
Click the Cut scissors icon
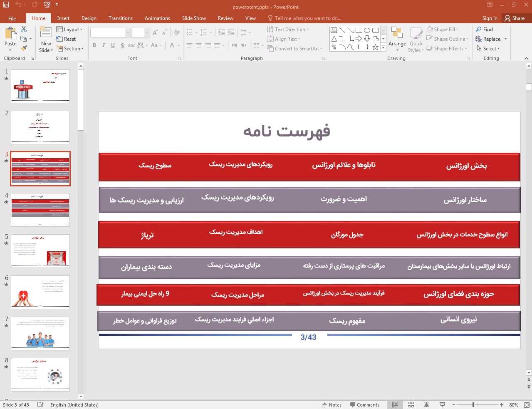pyautogui.click(x=24, y=29)
